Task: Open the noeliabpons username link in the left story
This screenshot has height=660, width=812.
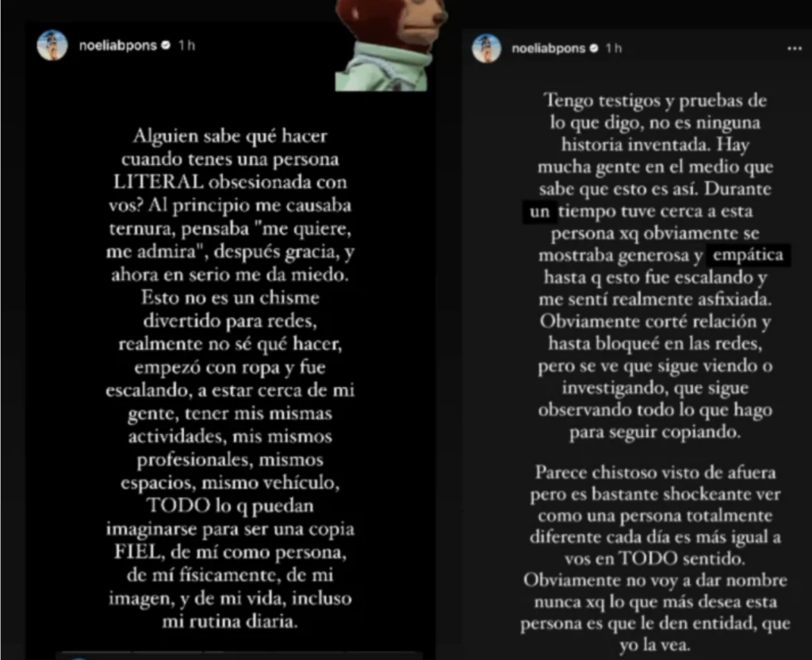Action: [x=117, y=45]
